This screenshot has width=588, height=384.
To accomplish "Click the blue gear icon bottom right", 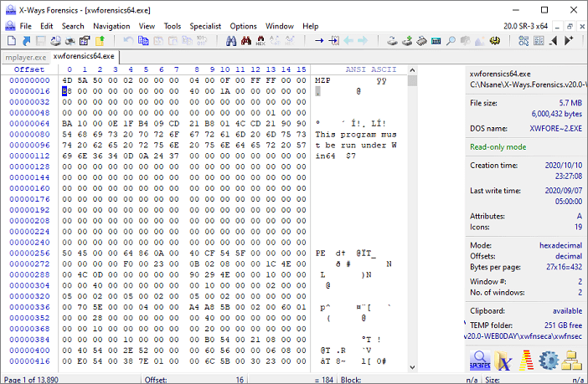I will 549,361.
